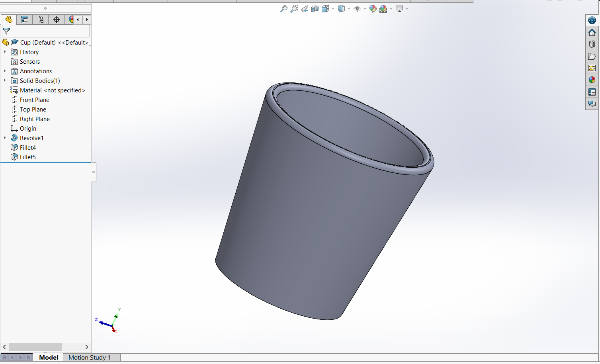Select the Top Plane in the tree
Screen dimensions: 600x364
coord(33,109)
